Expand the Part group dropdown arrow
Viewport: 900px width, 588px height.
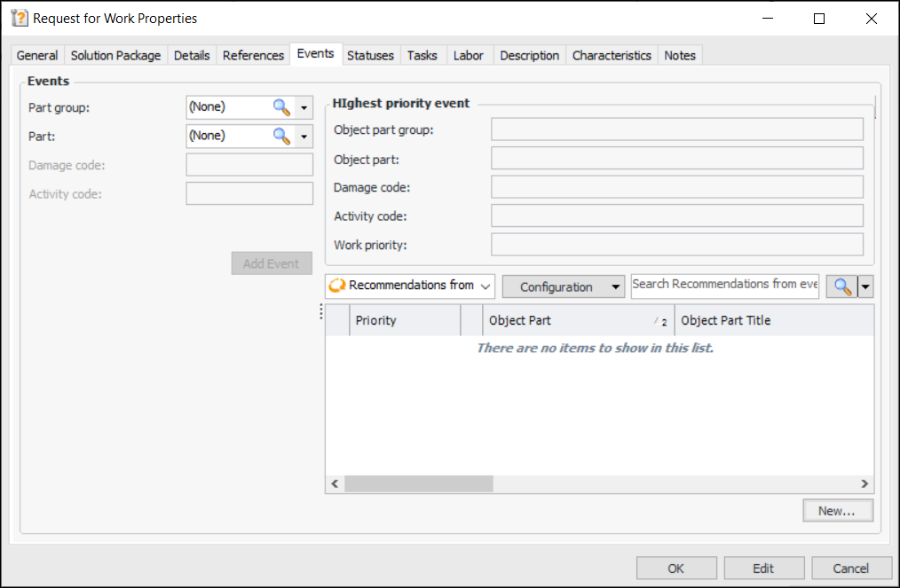pyautogui.click(x=304, y=107)
